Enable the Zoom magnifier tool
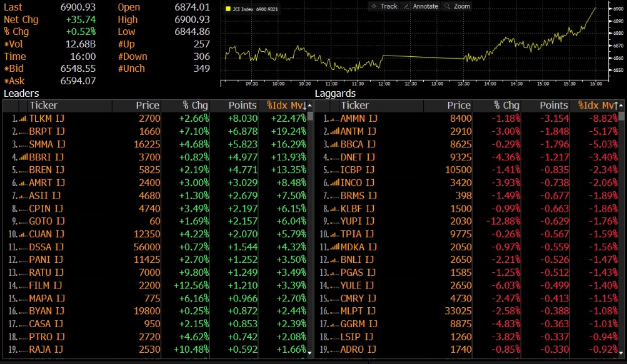Viewport: 627px width, 364px height. [457, 6]
